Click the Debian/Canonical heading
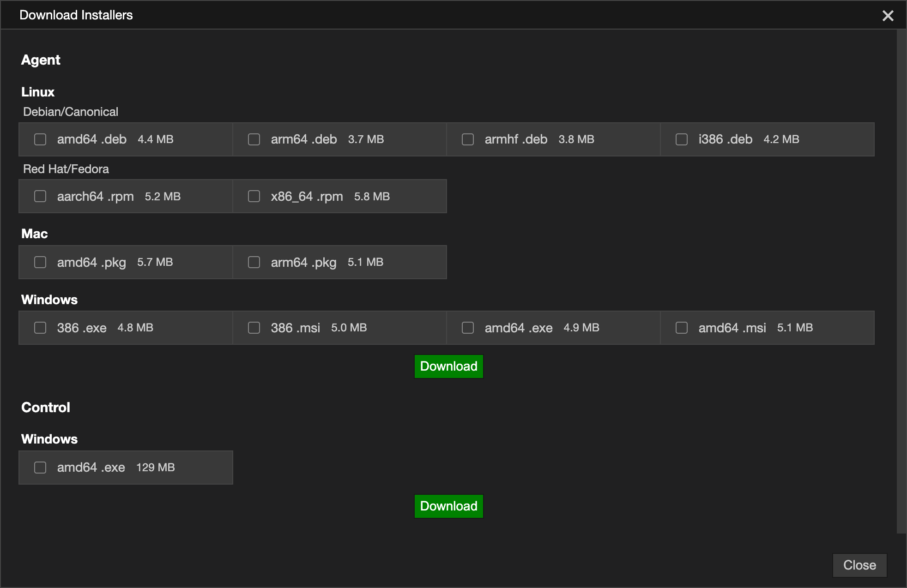The image size is (907, 588). (71, 112)
